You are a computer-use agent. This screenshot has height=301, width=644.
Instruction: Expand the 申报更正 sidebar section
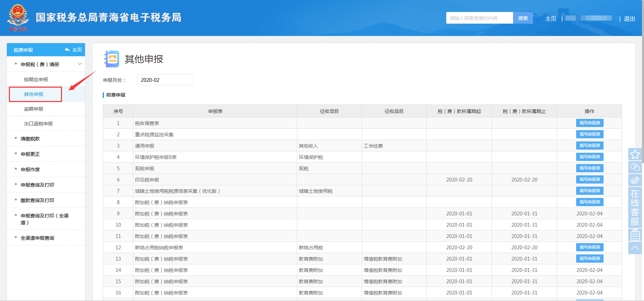30,154
